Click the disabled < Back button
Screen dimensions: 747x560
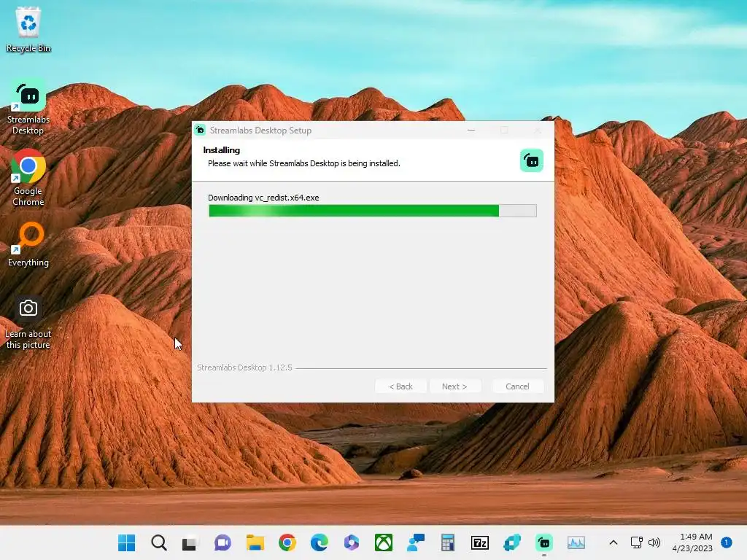pyautogui.click(x=400, y=386)
